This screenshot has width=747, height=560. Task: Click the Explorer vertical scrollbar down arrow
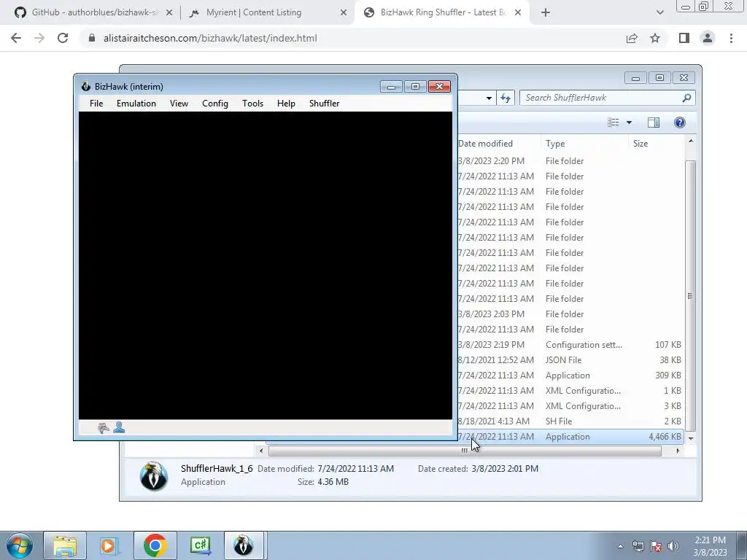691,438
